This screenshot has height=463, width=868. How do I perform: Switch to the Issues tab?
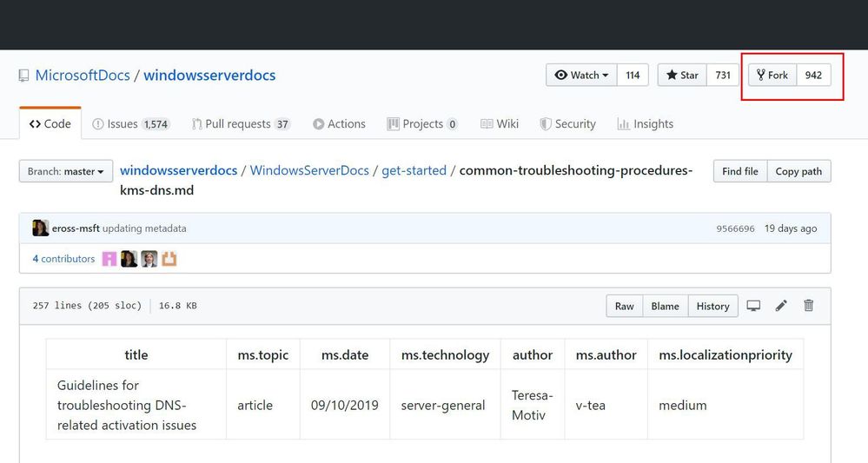point(130,124)
